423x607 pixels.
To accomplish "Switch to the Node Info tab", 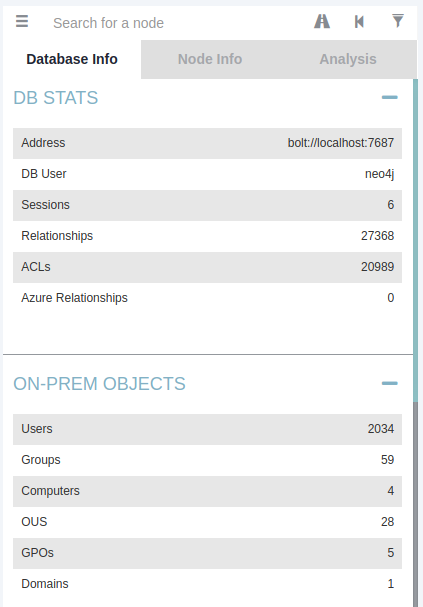I will 210,59.
